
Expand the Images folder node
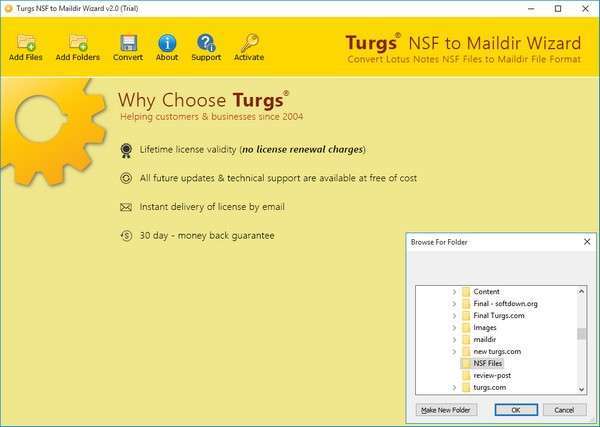click(x=454, y=328)
